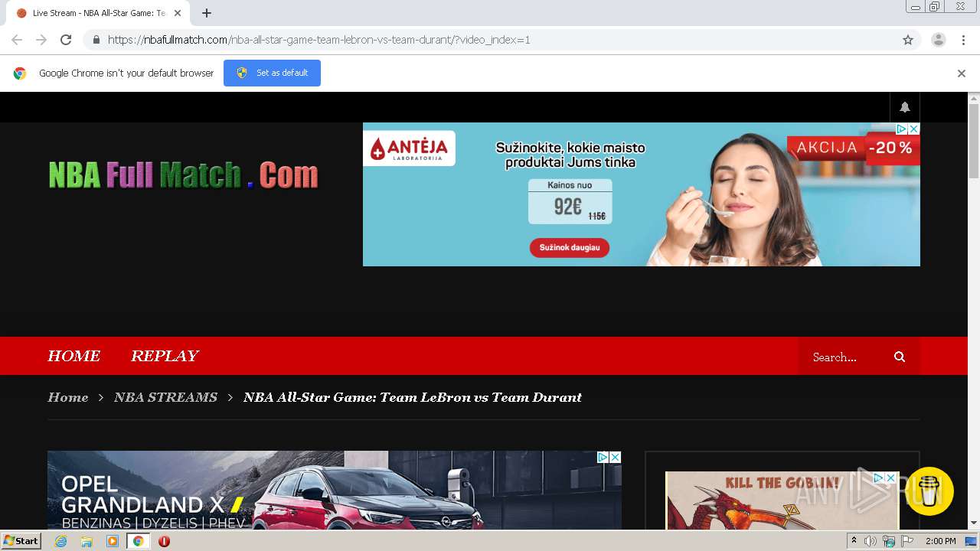Open the network tray icon

coord(889,541)
